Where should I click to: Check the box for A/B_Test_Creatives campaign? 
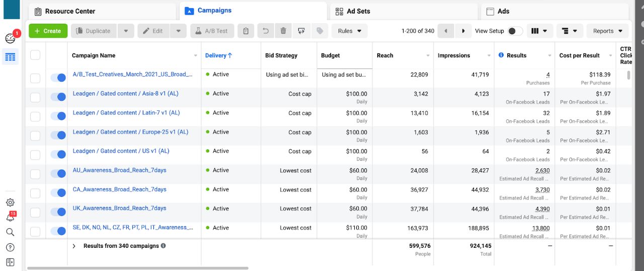(x=35, y=78)
